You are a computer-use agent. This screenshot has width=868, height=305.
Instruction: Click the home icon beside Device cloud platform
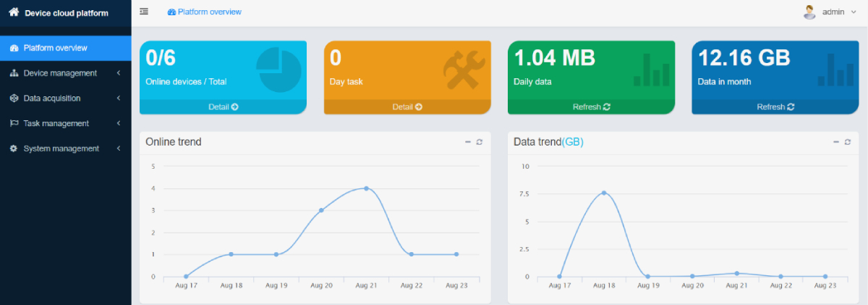click(14, 12)
